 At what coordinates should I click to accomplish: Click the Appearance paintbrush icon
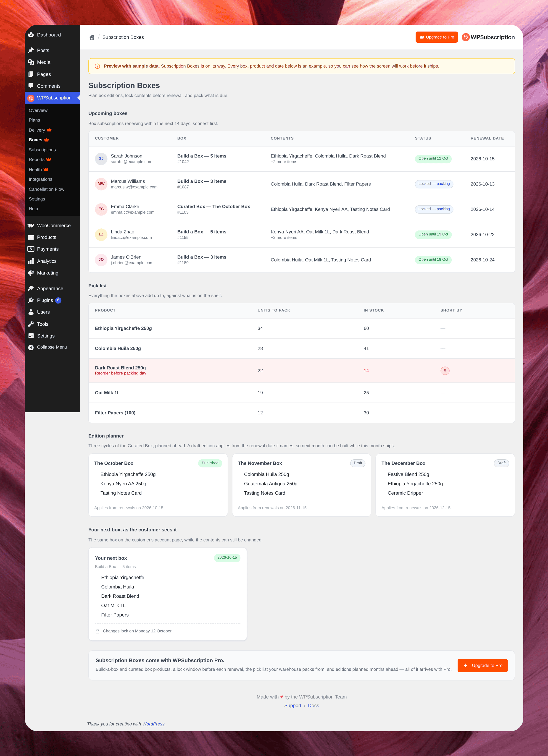[31, 288]
